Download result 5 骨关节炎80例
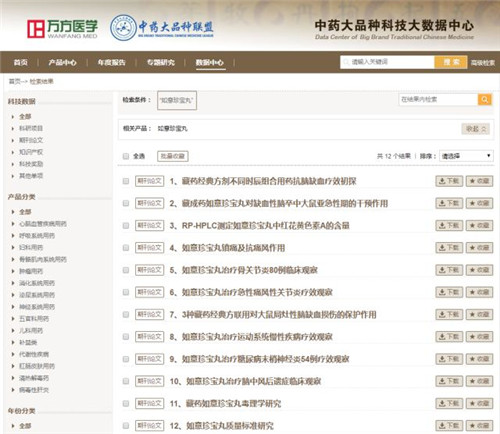Viewport: 500px width, 434px height. (x=449, y=270)
